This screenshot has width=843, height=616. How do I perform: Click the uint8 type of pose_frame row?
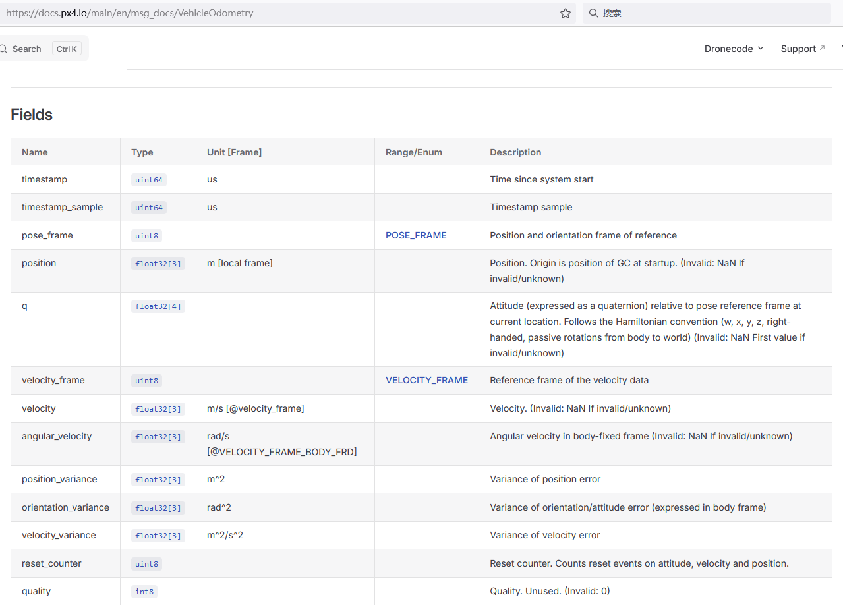pos(146,236)
